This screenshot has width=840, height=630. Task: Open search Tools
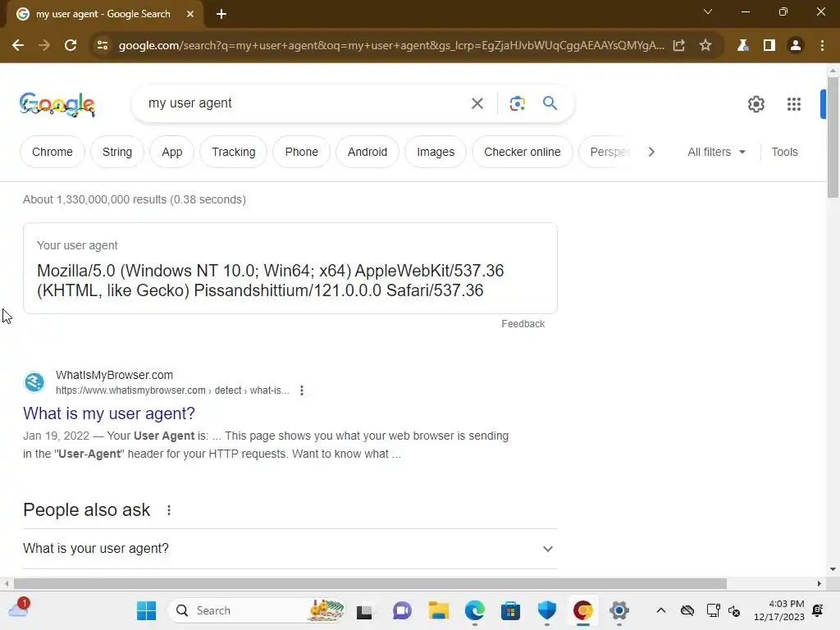click(x=784, y=152)
